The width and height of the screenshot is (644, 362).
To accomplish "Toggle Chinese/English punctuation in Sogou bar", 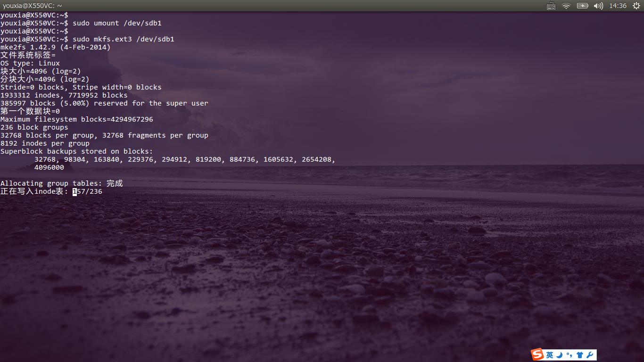I will click(570, 355).
